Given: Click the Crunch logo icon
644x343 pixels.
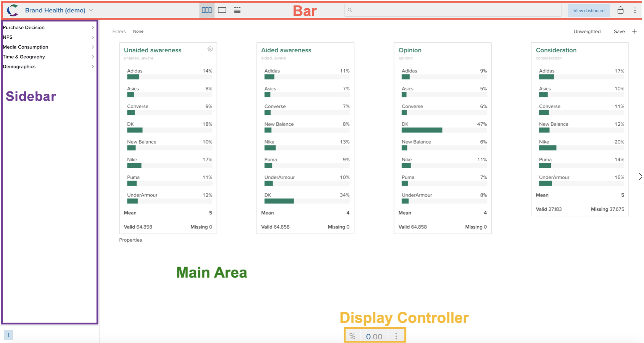Looking at the screenshot, I should tap(13, 10).
